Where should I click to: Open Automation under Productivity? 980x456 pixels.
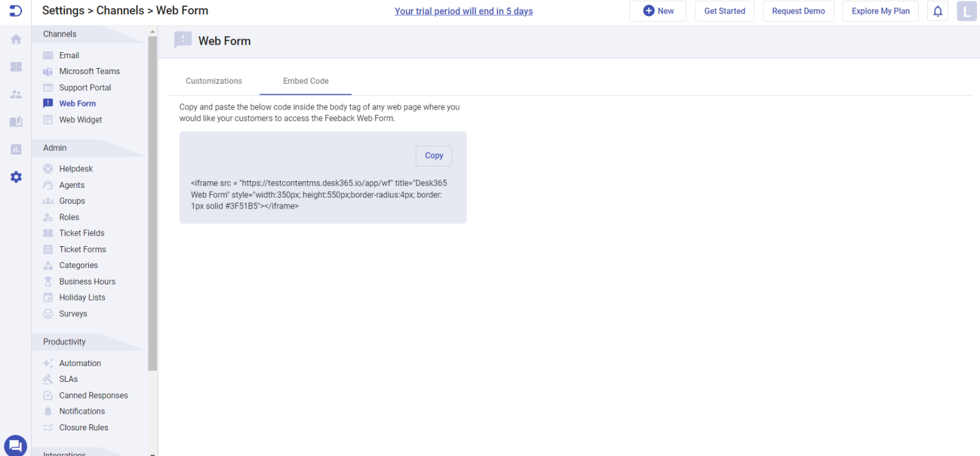(80, 363)
